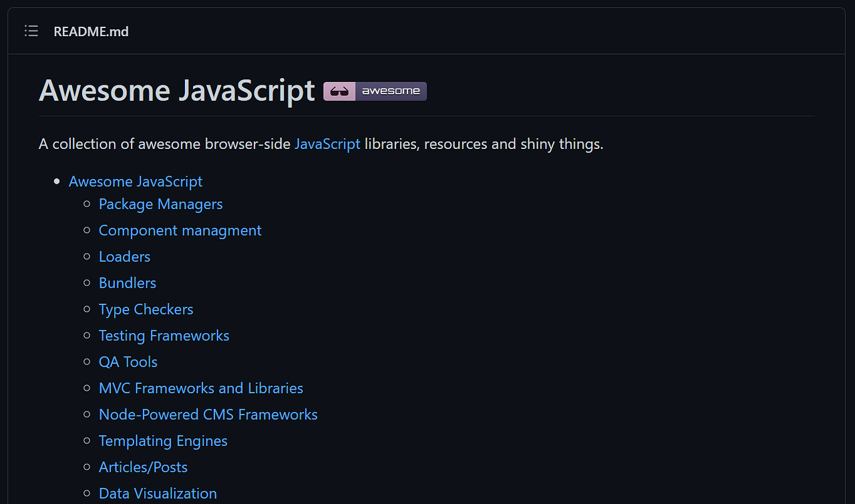Image resolution: width=855 pixels, height=504 pixels.
Task: Navigate to the Loaders section
Action: pos(124,257)
